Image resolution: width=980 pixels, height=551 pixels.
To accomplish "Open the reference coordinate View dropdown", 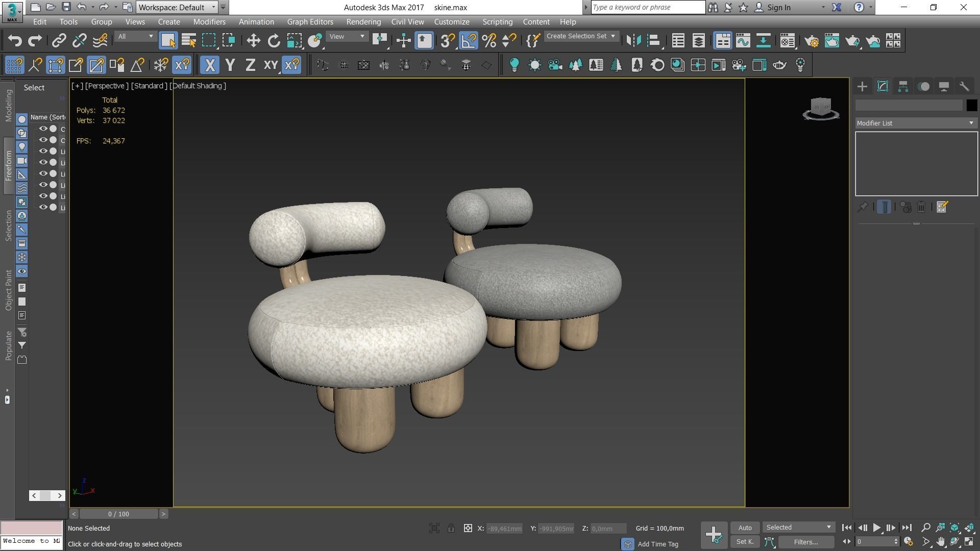I will click(x=347, y=37).
